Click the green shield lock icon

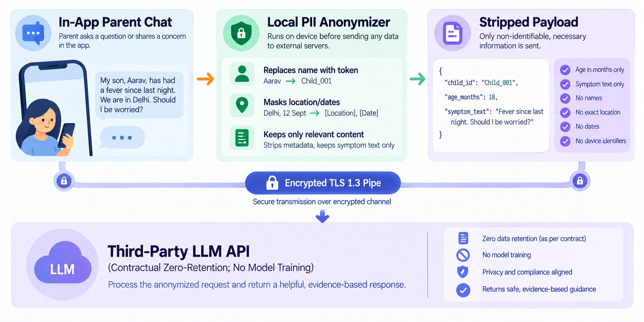[241, 33]
